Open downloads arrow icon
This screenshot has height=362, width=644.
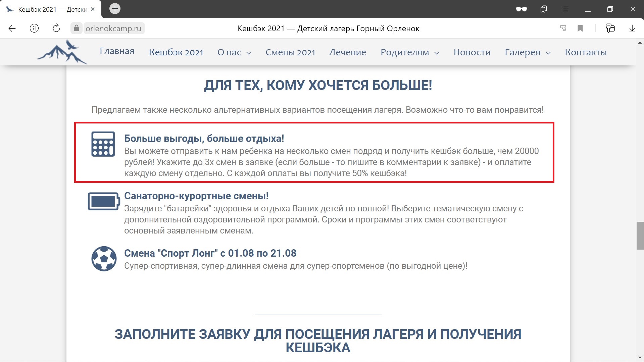point(632,29)
